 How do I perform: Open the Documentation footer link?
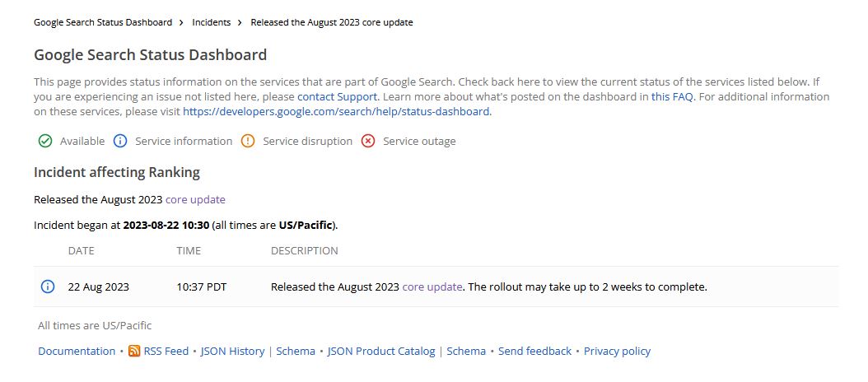(77, 351)
